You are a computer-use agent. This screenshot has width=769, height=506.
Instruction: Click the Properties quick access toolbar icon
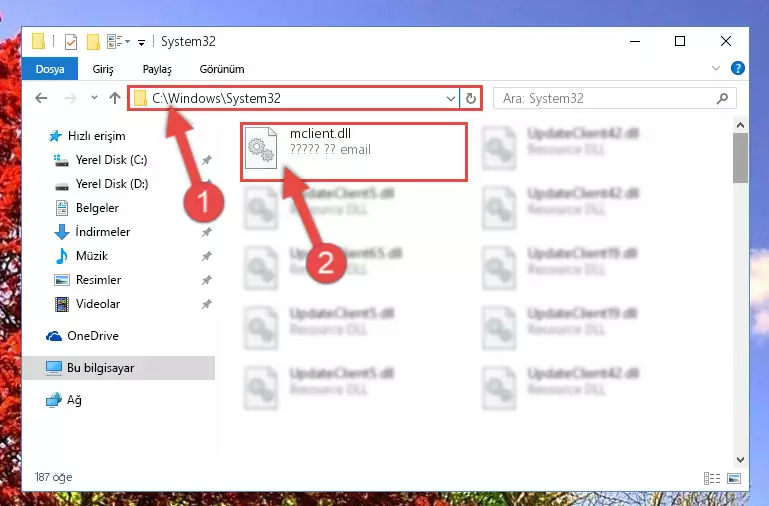71,42
